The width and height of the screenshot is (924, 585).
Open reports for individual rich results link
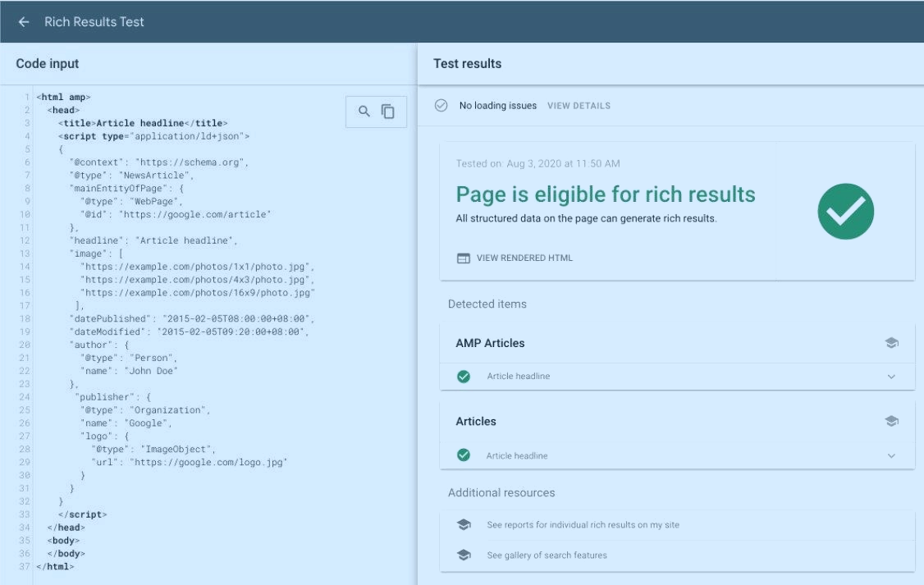(583, 525)
